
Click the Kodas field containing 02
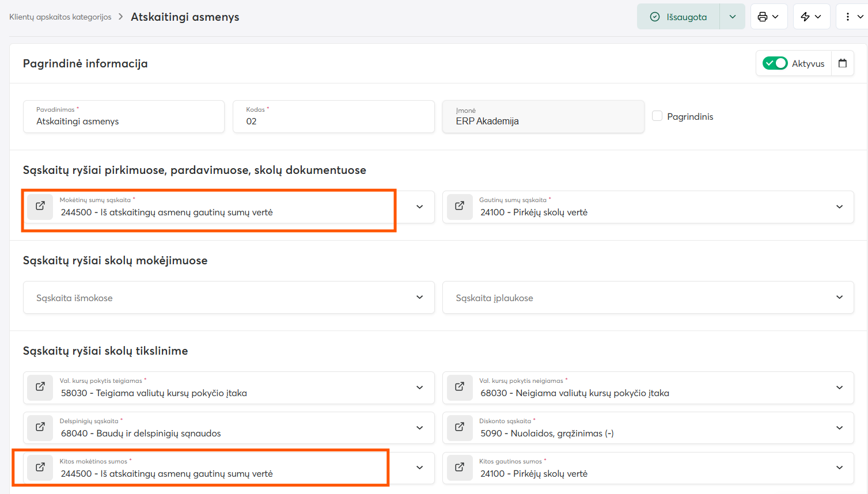tap(333, 116)
